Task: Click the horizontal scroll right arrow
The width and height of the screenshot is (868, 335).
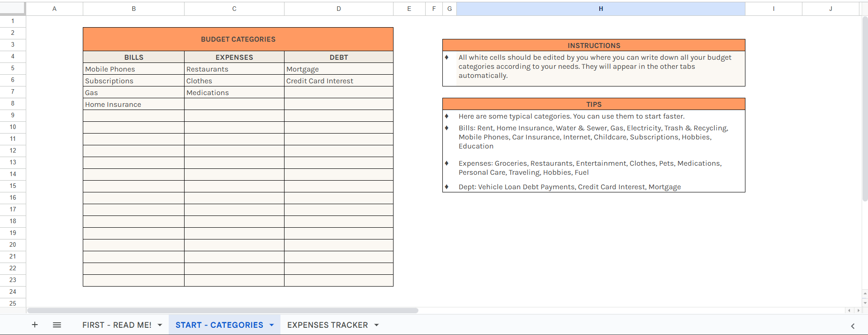Action: (x=858, y=311)
